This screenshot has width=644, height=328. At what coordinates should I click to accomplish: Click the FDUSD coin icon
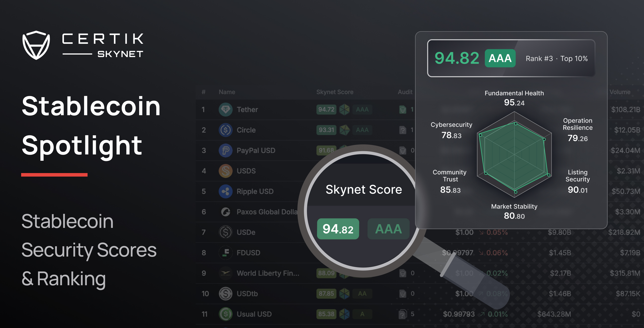pos(226,253)
